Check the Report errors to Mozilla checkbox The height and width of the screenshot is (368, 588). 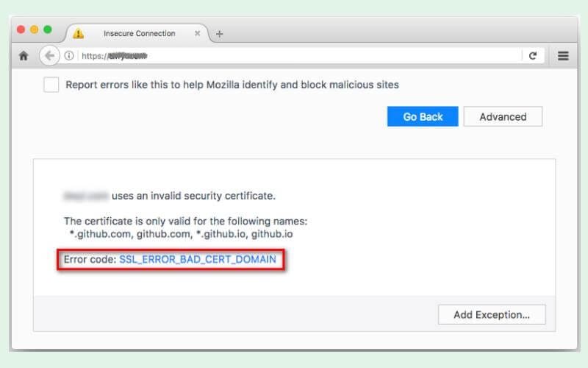point(51,85)
